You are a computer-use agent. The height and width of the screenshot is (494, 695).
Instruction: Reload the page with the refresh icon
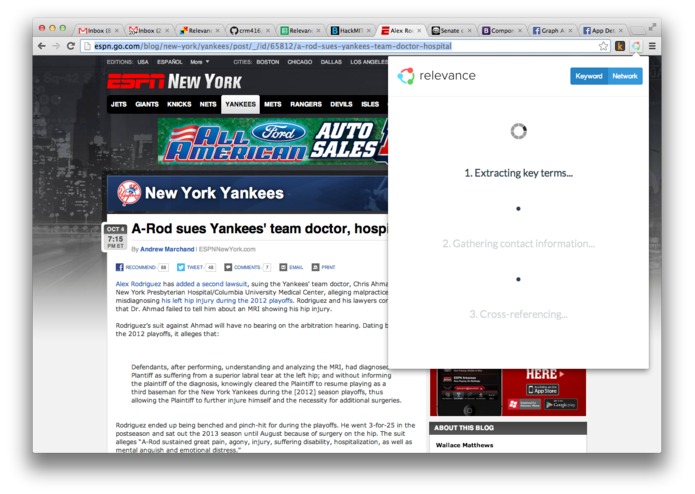coord(70,46)
